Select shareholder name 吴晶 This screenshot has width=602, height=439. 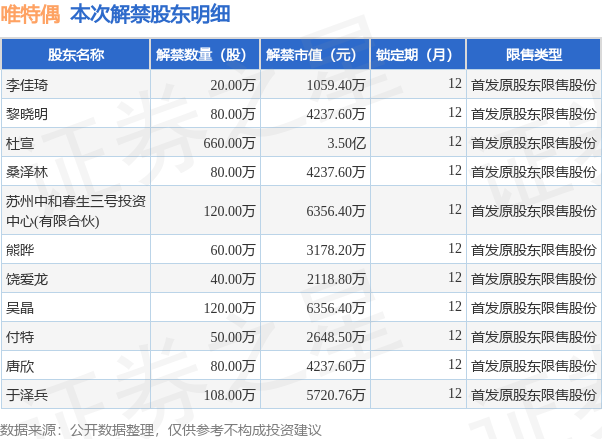click(20, 308)
